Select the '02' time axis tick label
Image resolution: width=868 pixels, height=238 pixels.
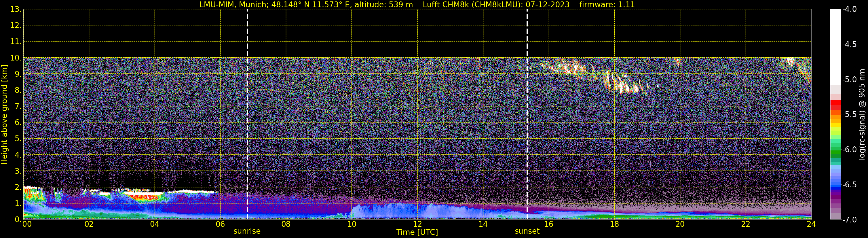89,224
